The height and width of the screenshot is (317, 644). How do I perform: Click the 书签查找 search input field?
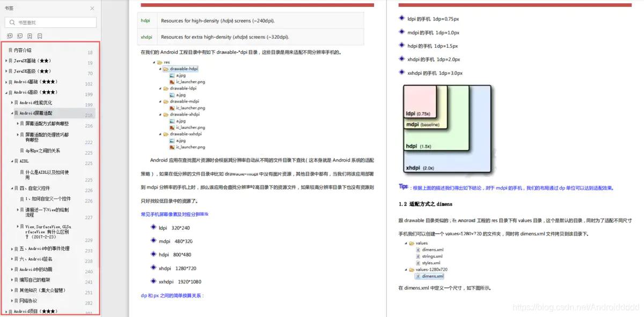pos(51,23)
